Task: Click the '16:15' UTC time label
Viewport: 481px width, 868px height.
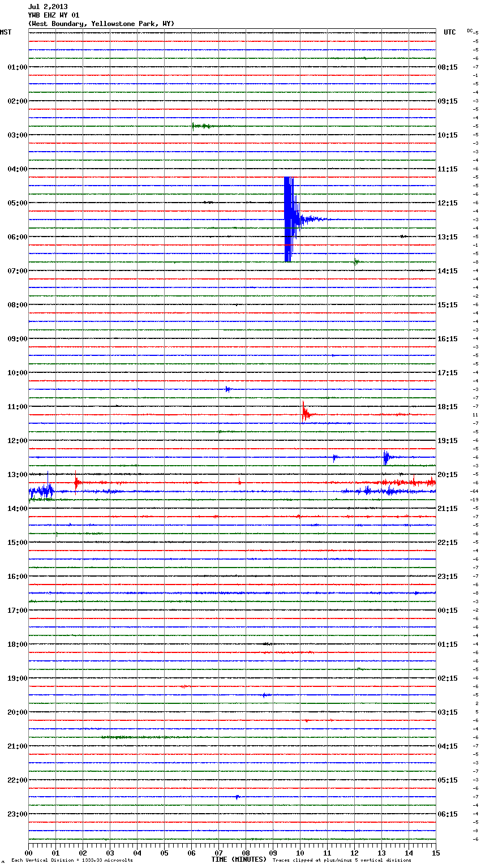Action: point(448,339)
